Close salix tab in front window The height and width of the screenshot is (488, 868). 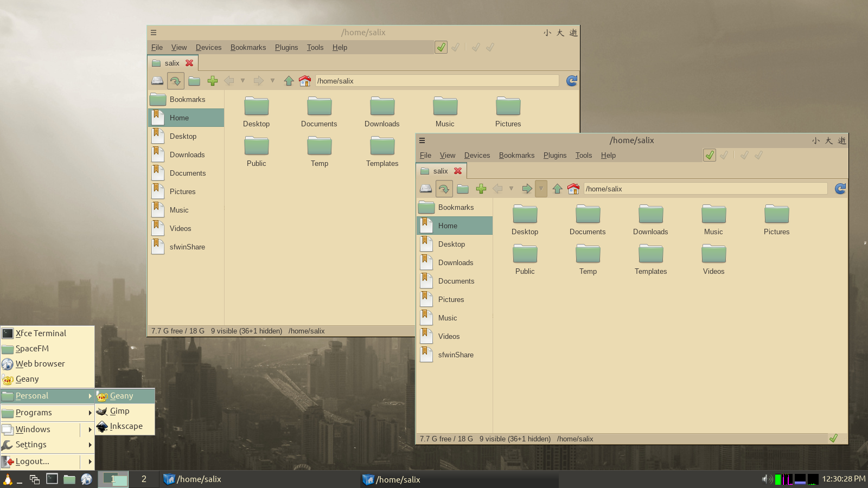pyautogui.click(x=458, y=171)
